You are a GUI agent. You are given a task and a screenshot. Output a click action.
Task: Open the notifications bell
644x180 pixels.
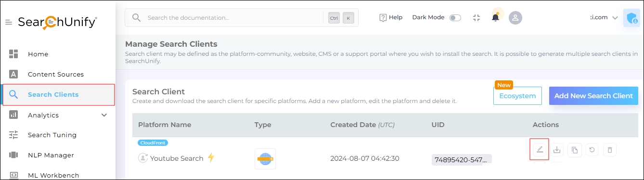(x=495, y=17)
